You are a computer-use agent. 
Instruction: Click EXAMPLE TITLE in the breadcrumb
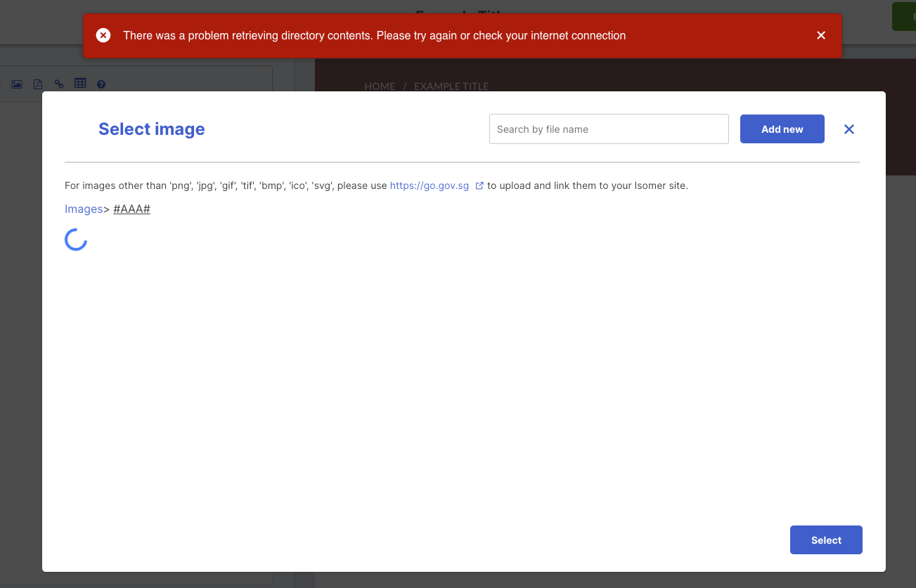451,86
